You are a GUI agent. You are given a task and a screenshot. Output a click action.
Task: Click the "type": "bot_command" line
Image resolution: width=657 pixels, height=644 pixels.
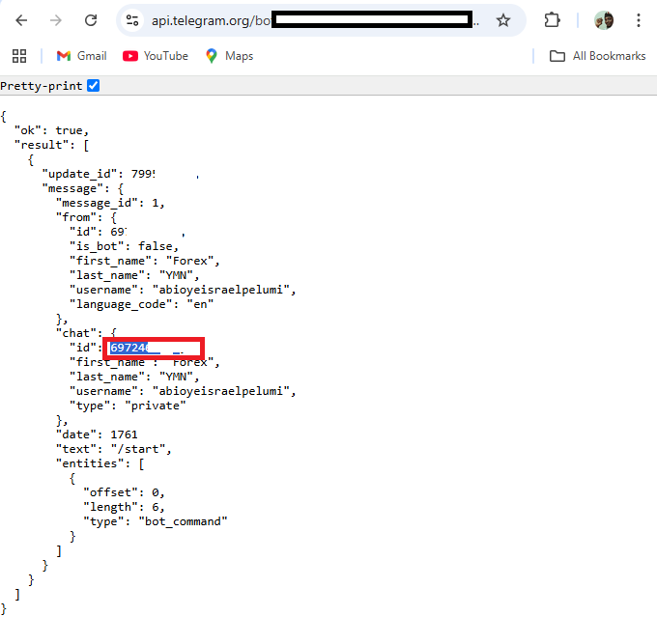tap(156, 521)
